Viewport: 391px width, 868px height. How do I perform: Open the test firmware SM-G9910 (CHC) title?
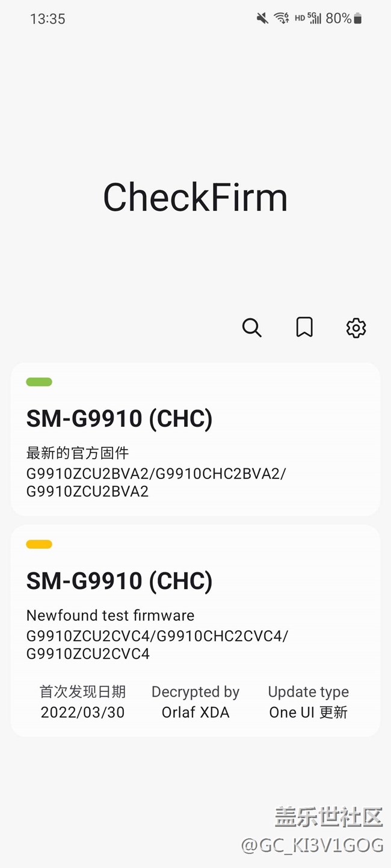pos(119,581)
